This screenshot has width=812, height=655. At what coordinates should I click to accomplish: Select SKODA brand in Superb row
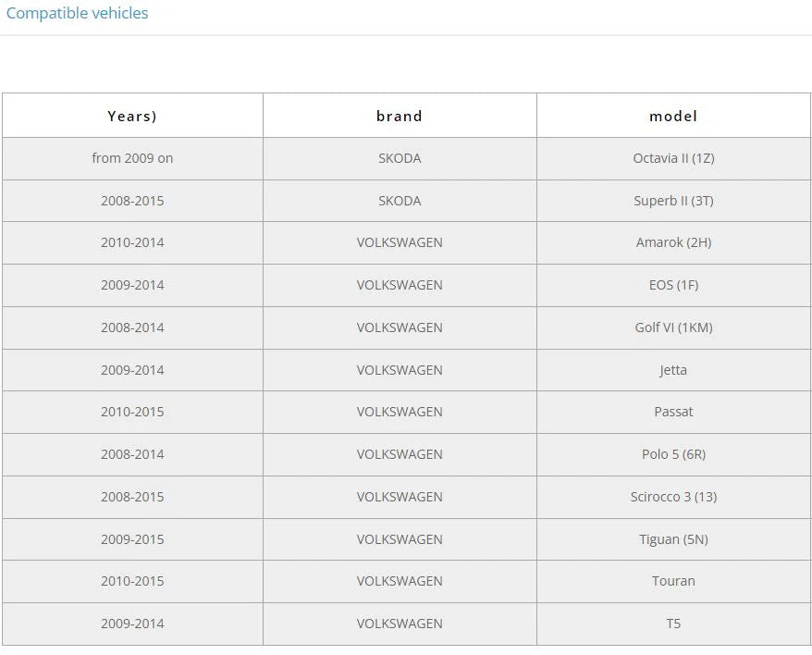pyautogui.click(x=400, y=201)
